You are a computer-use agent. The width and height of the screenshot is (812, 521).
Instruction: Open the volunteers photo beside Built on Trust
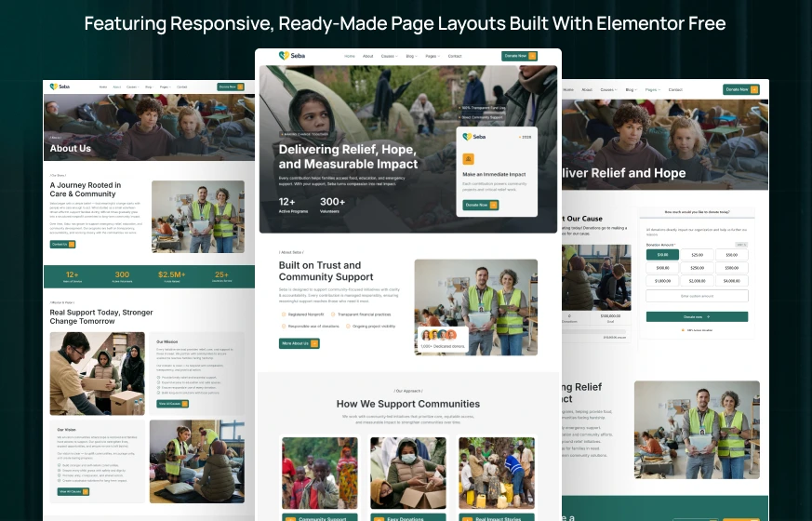coord(476,308)
